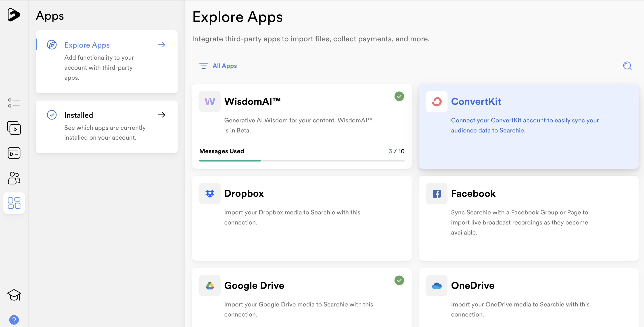Click the 'Explore Apps' page heading
644x327 pixels.
[x=238, y=17]
